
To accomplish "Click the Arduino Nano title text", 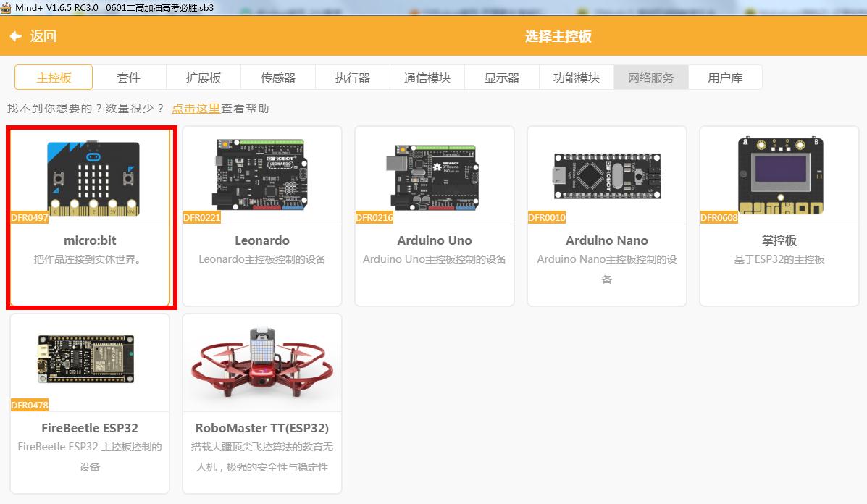I will tap(606, 240).
